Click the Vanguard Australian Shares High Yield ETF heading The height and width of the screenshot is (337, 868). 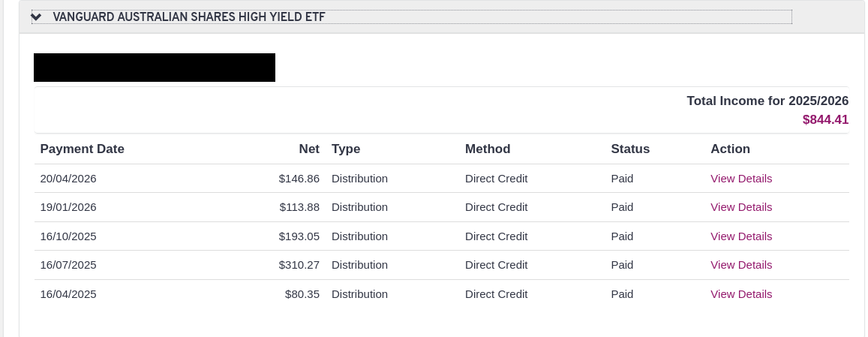coord(189,17)
